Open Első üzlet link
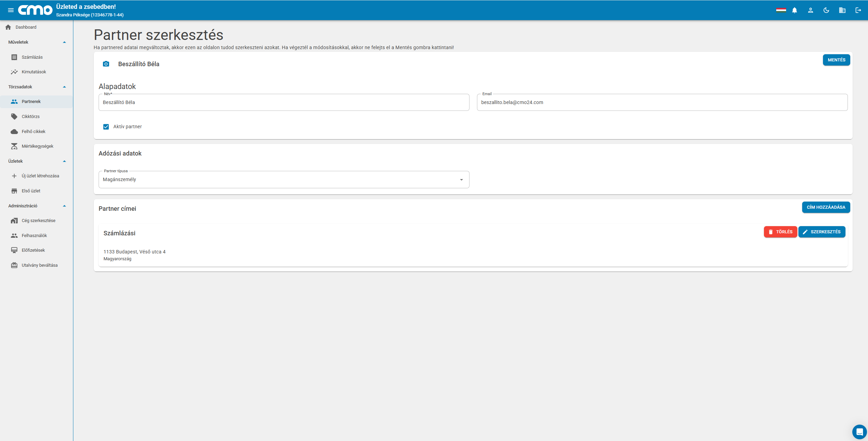Screen dimensions: 868x441 coord(31,191)
